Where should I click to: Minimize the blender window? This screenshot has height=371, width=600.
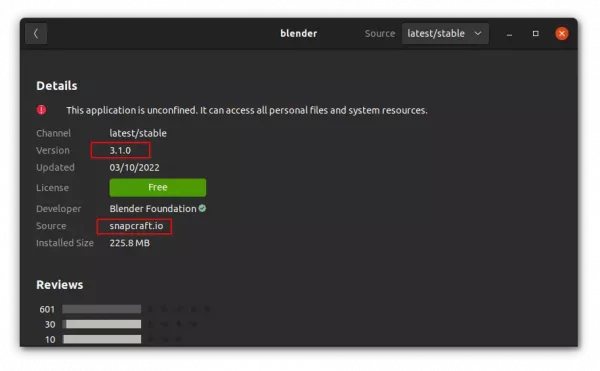[x=509, y=34]
